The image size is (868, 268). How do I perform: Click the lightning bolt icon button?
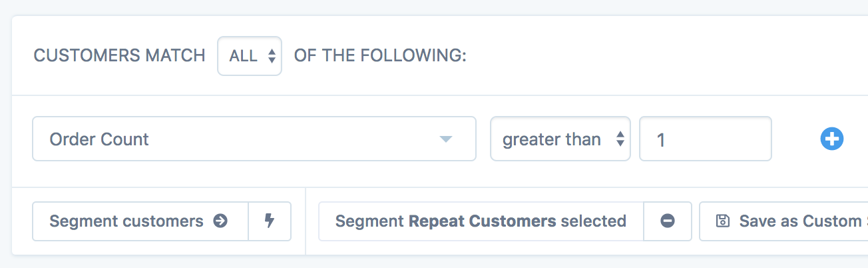tap(270, 221)
